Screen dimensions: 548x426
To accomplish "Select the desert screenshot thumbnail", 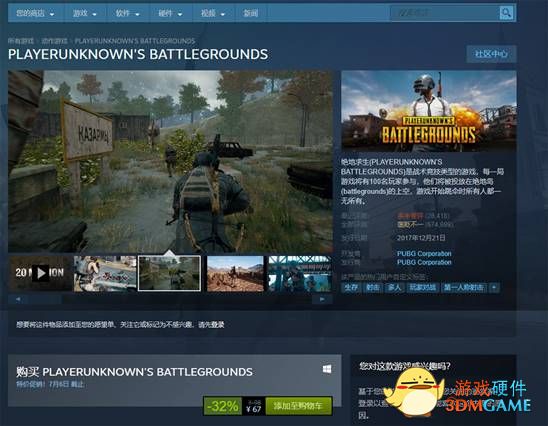I will point(235,273).
